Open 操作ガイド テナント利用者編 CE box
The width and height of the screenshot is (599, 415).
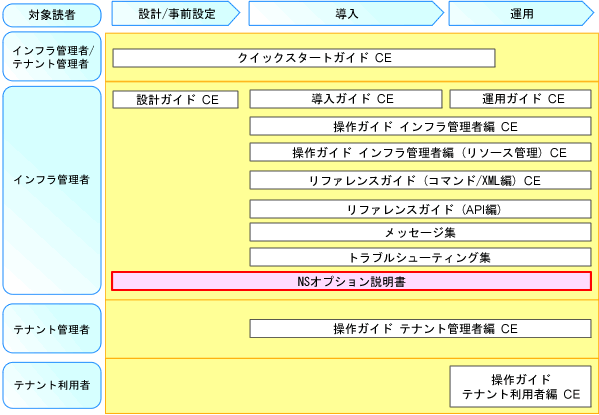[x=521, y=387]
